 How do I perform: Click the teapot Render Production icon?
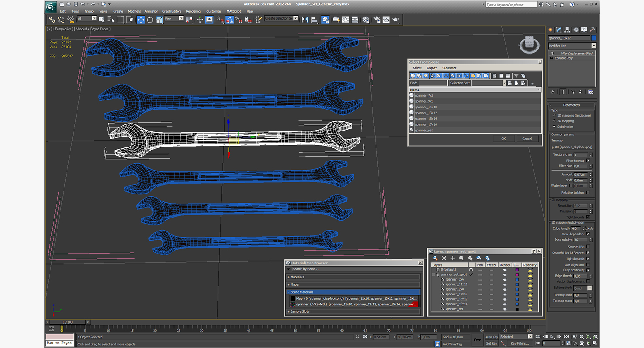396,20
